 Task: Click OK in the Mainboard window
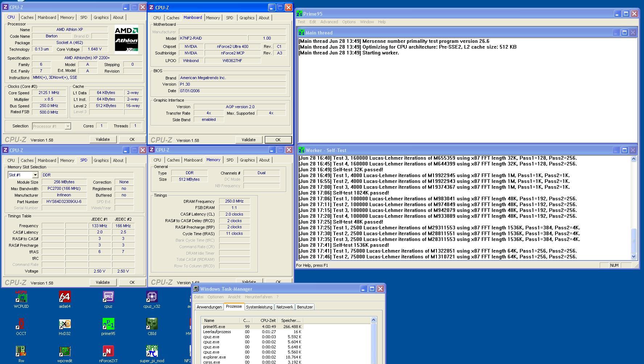(278, 140)
